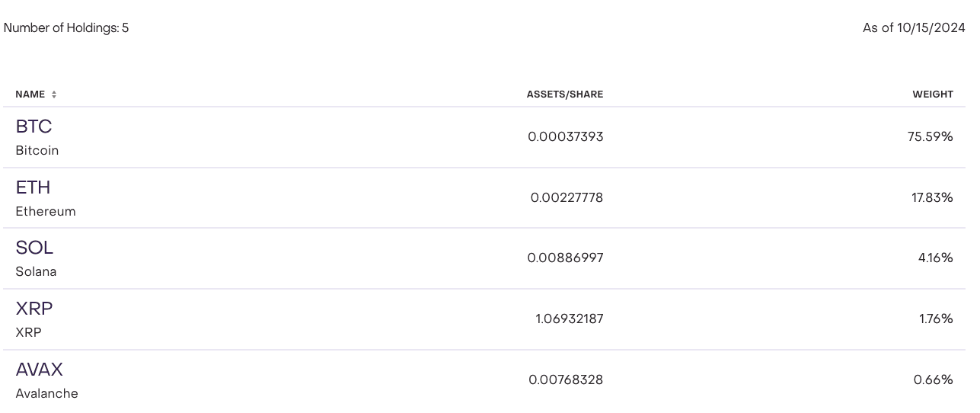Click the 75.59% weight cell
This screenshot has height=413, width=980.
(930, 137)
